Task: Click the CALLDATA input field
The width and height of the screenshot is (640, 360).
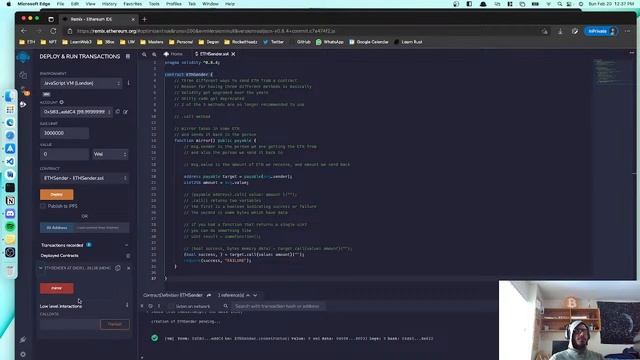Action: [x=70, y=324]
